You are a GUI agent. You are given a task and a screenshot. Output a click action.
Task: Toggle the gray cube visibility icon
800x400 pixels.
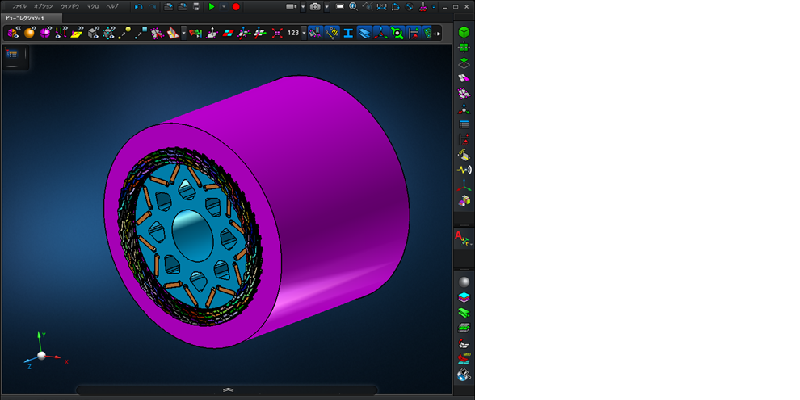(94, 33)
